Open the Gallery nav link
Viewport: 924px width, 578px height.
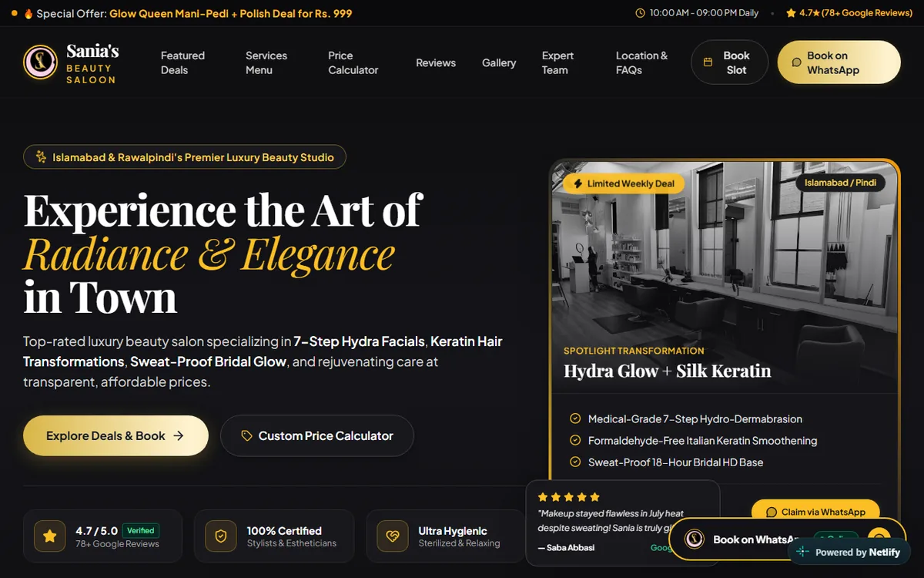pos(499,62)
